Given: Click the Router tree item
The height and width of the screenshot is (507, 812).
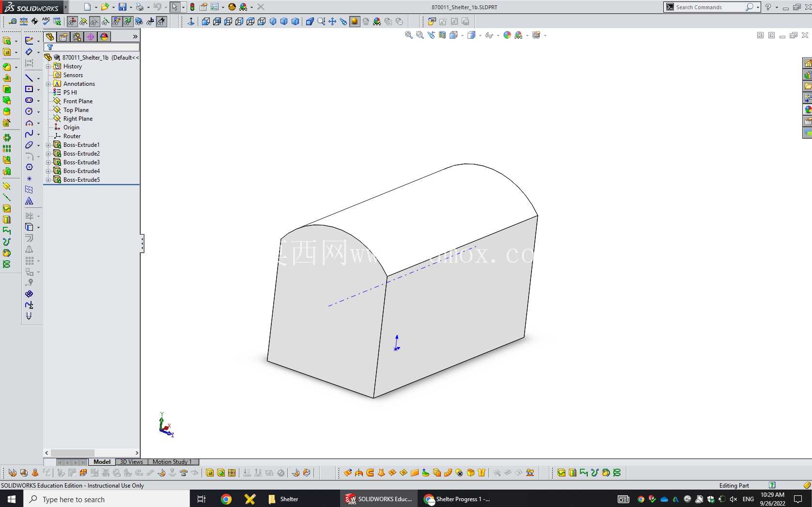Looking at the screenshot, I should 71,136.
